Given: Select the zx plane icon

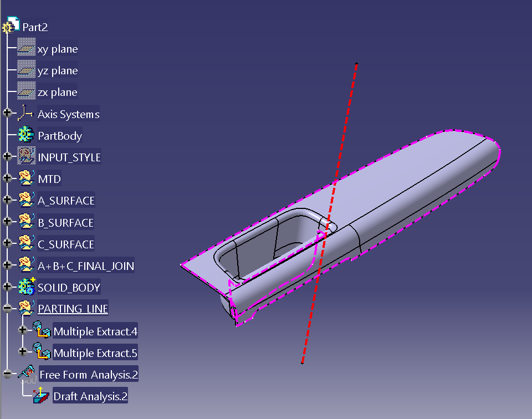Looking at the screenshot, I should pyautogui.click(x=26, y=90).
